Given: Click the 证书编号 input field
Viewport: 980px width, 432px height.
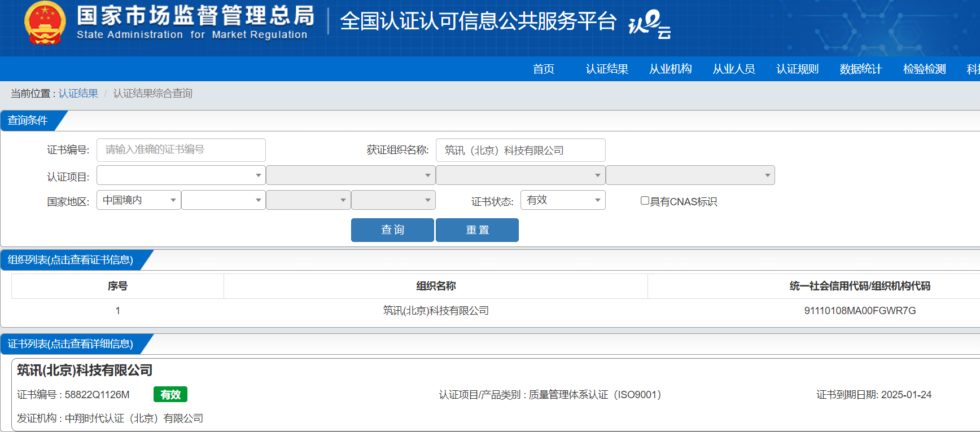Looking at the screenshot, I should 181,150.
